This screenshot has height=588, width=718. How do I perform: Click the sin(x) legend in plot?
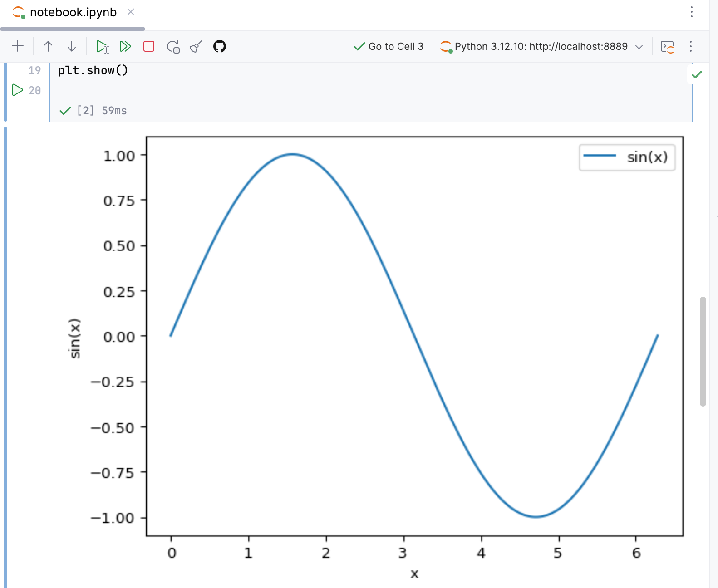click(x=627, y=157)
